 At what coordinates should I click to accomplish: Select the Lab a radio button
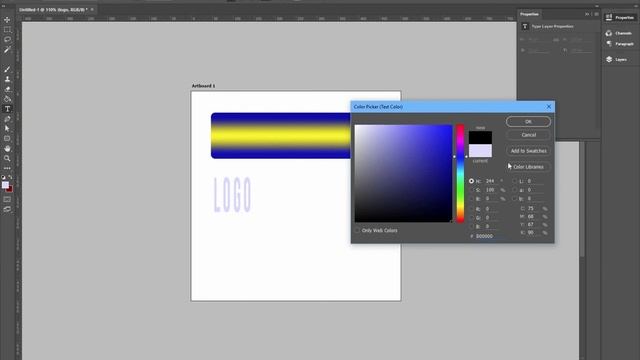point(514,190)
